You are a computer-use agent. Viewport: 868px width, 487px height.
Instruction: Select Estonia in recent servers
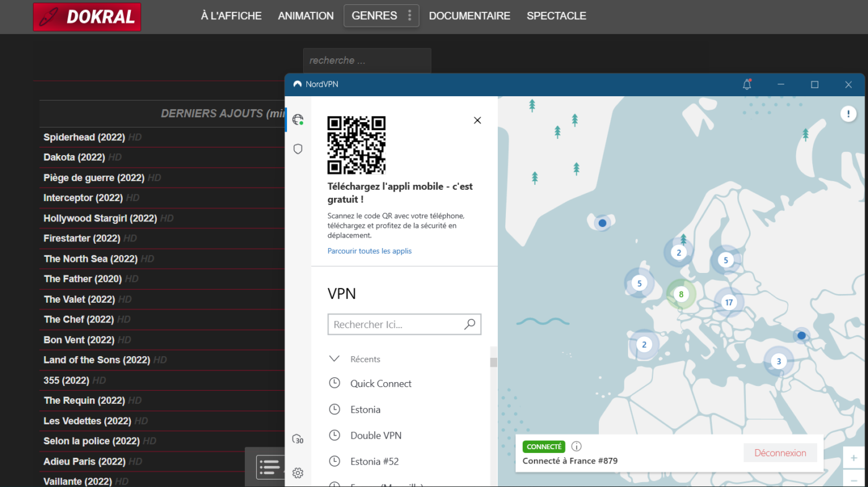pyautogui.click(x=365, y=409)
